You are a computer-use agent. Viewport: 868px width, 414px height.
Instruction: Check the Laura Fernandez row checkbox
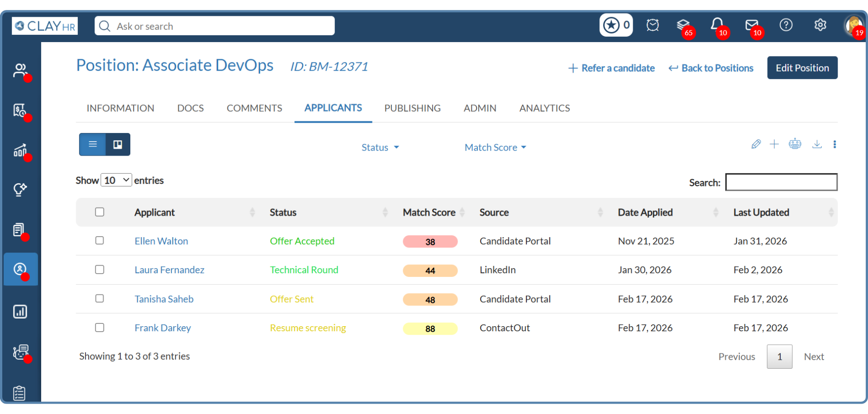pyautogui.click(x=100, y=269)
